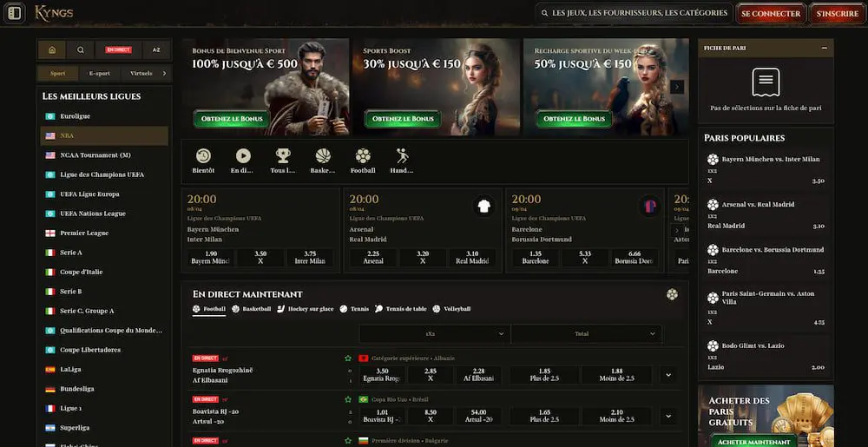Click the white jersey icon on Arsenal card

(483, 207)
